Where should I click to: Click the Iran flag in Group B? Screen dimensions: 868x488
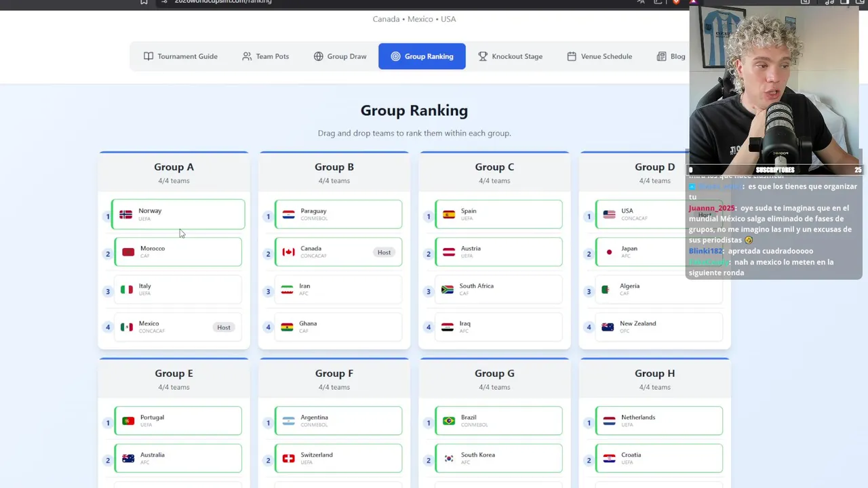click(287, 289)
